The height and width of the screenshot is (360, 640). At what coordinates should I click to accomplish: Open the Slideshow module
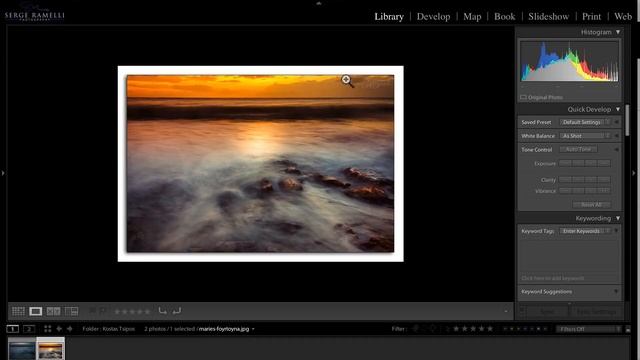pyautogui.click(x=549, y=16)
